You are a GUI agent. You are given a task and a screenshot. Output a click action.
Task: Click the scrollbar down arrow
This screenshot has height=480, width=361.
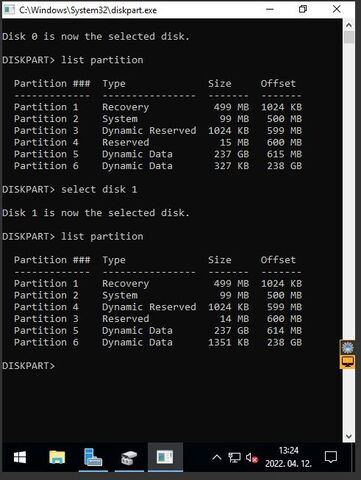coord(349,436)
